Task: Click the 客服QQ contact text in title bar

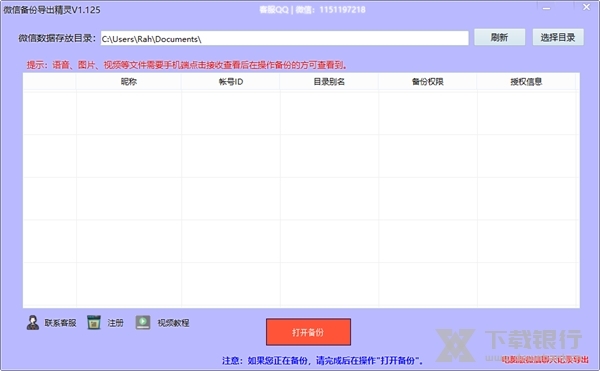Action: pyautogui.click(x=312, y=10)
